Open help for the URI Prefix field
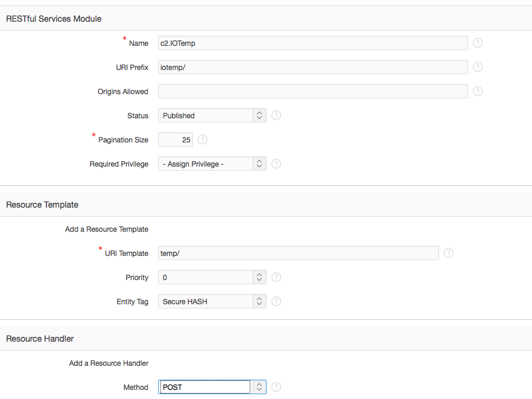532x399 pixels. [x=477, y=67]
